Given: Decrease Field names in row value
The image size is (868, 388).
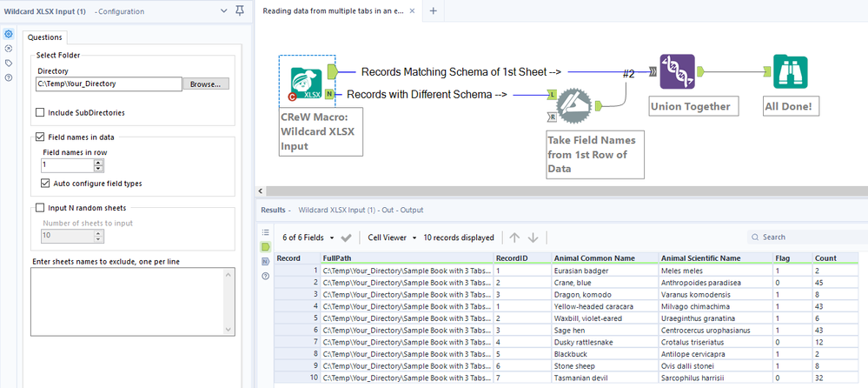Looking at the screenshot, I should click(x=98, y=169).
